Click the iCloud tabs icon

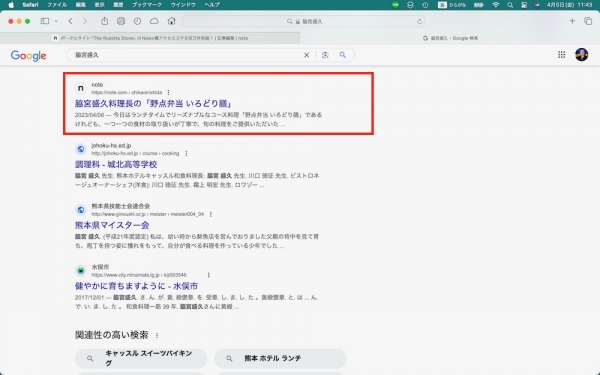(154, 21)
